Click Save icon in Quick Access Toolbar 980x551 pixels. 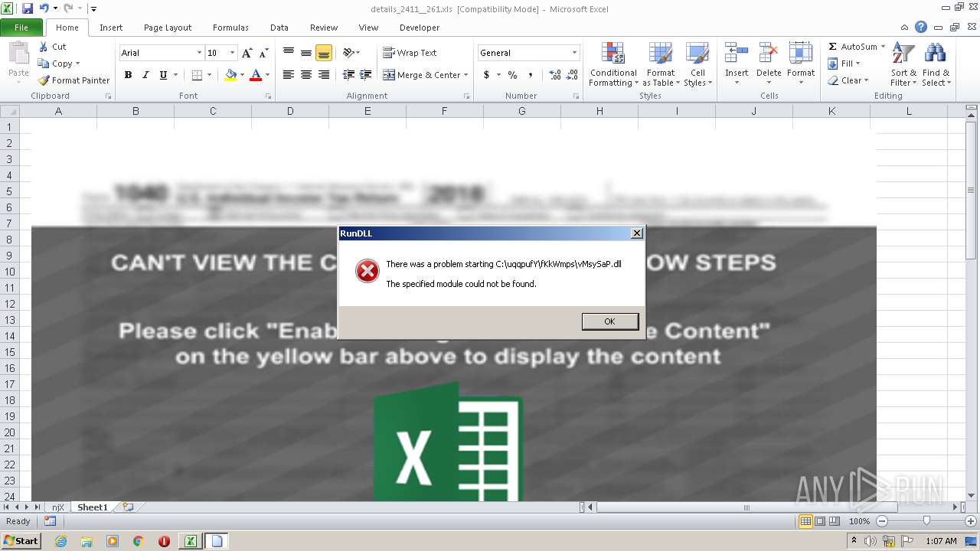pyautogui.click(x=28, y=8)
